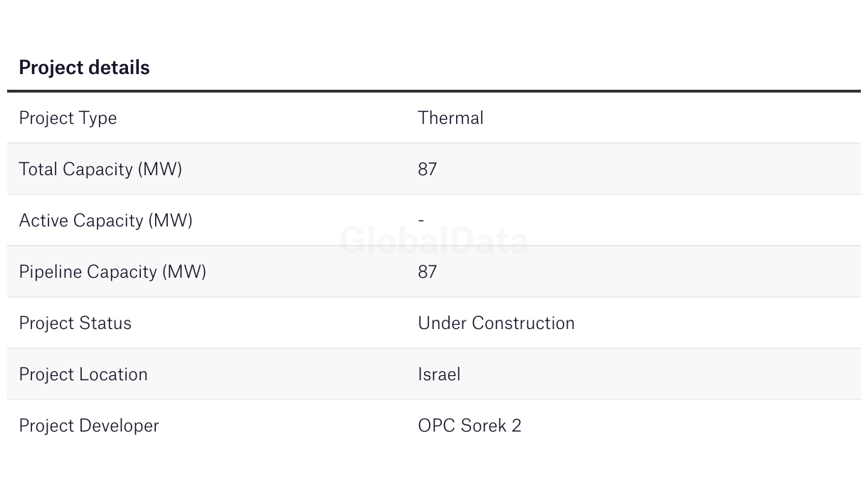
Task: Click the Pipeline Capacity value 87
Action: 427,272
